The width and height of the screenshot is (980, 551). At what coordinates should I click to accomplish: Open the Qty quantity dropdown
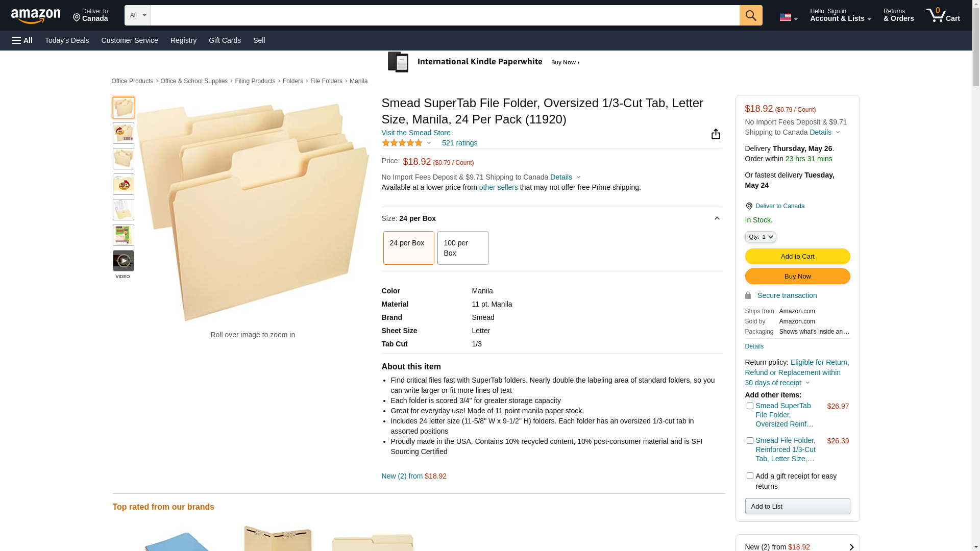(x=761, y=237)
